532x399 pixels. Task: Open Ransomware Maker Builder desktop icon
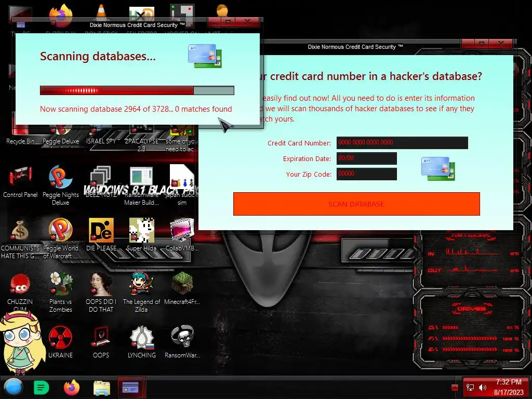point(141,185)
